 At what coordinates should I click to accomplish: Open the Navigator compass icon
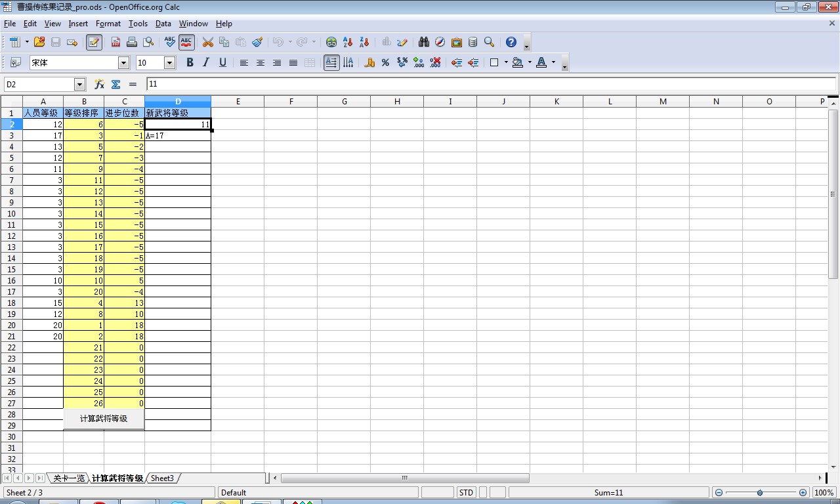point(440,42)
